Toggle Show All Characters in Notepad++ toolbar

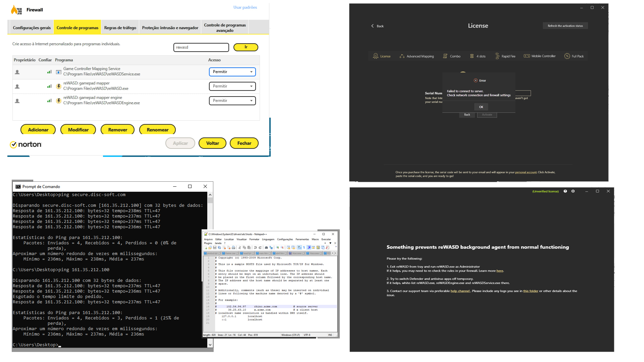tap(304, 248)
